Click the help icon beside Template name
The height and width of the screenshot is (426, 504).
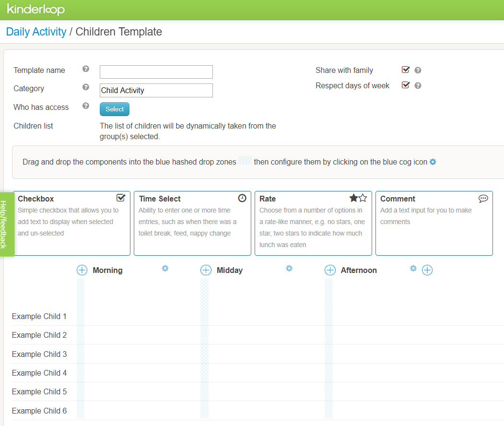click(85, 69)
